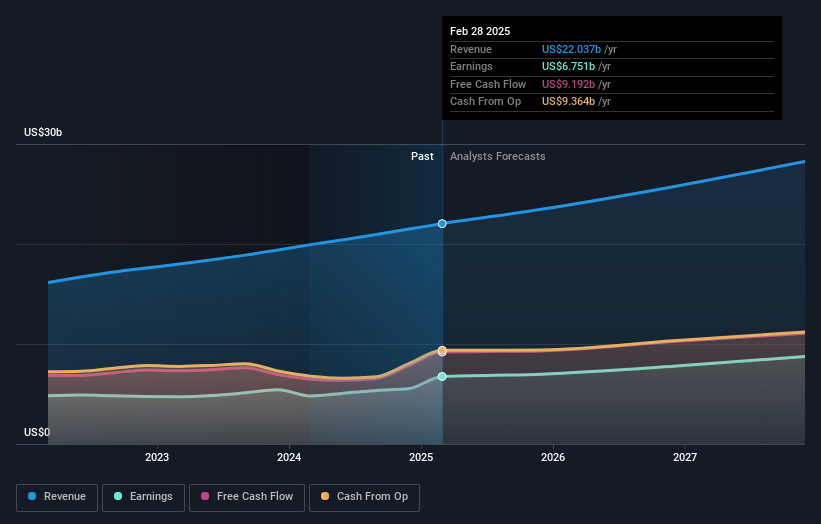Image resolution: width=821 pixels, height=524 pixels.
Task: Click the US$0 y-axis label
Action: 37,432
